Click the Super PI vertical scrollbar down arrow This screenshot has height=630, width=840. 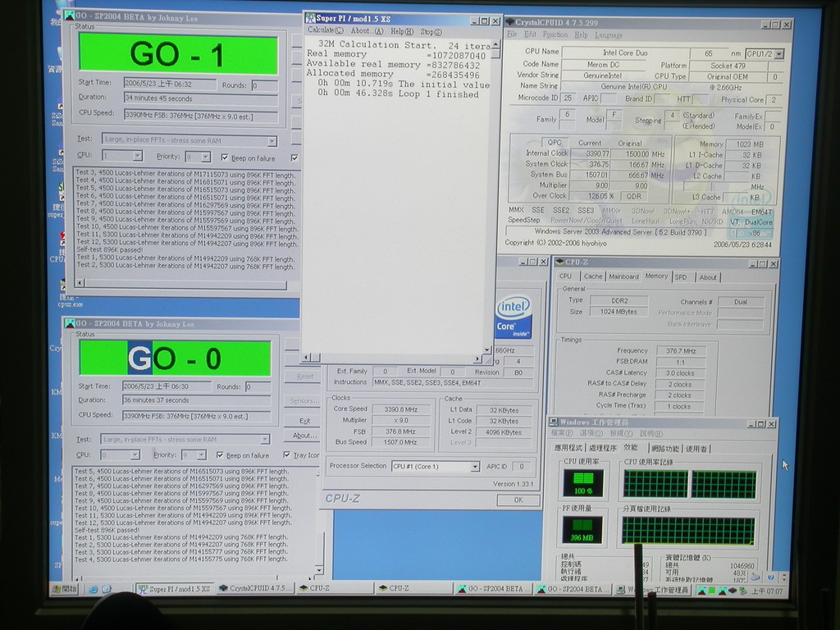[486, 349]
